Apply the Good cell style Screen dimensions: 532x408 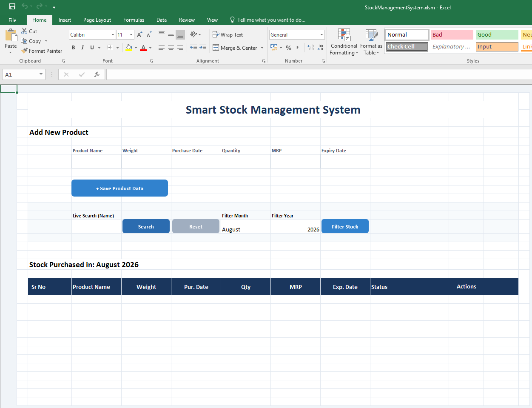497,35
